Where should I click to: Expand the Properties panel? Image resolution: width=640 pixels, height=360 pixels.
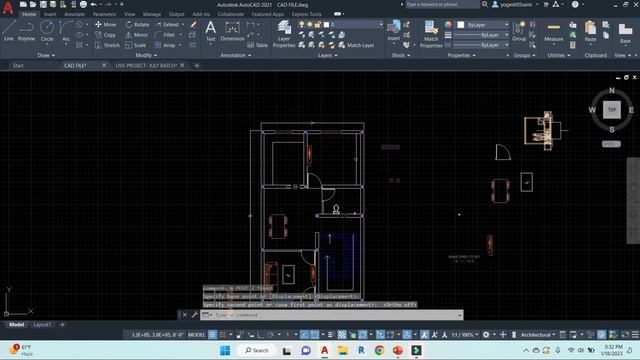click(x=462, y=55)
